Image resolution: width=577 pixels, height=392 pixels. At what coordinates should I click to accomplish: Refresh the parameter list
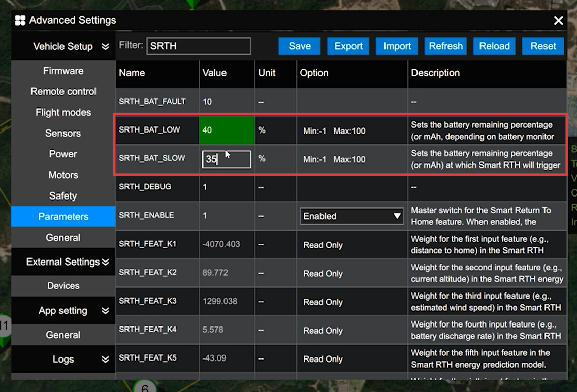pyautogui.click(x=445, y=46)
